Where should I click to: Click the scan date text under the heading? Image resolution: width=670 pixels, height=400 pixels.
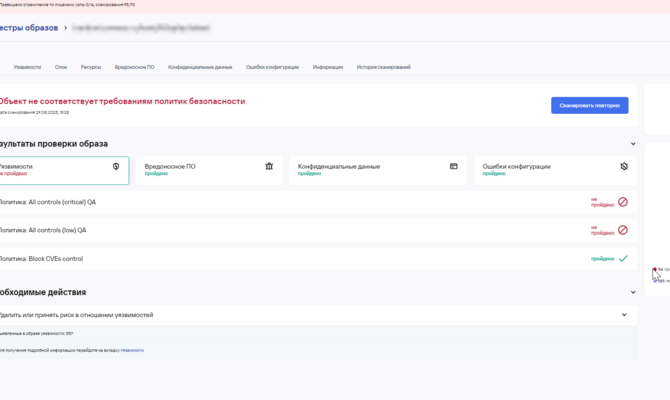click(34, 112)
